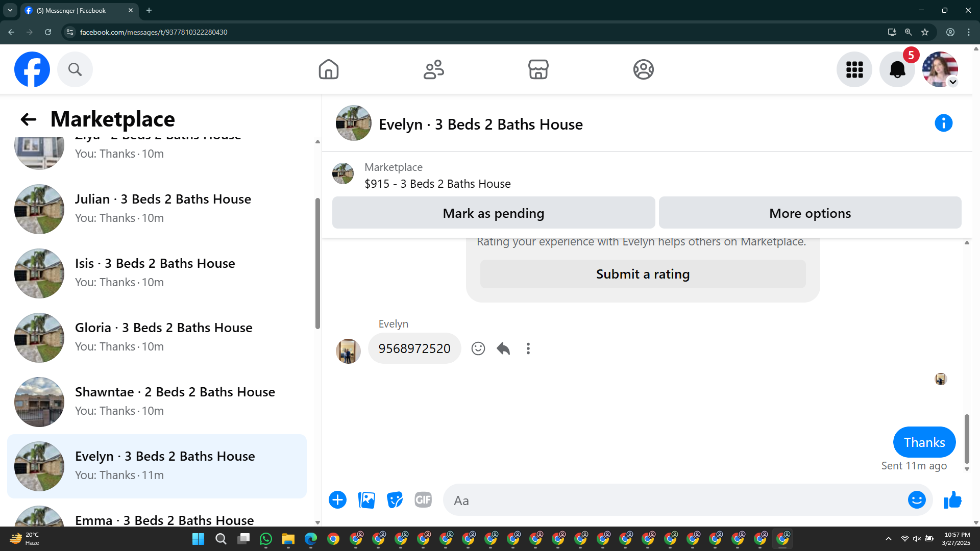Open taskbar Search

(220, 539)
